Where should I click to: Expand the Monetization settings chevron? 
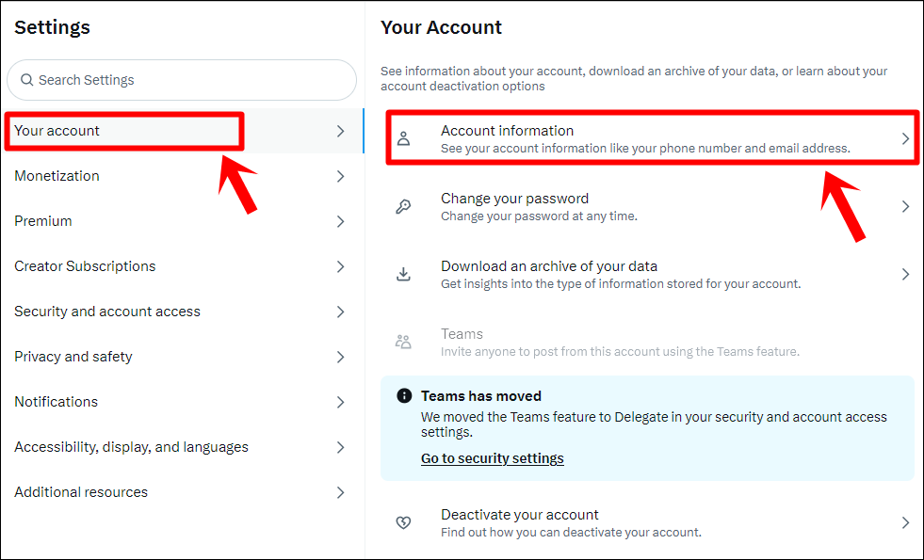tap(340, 176)
